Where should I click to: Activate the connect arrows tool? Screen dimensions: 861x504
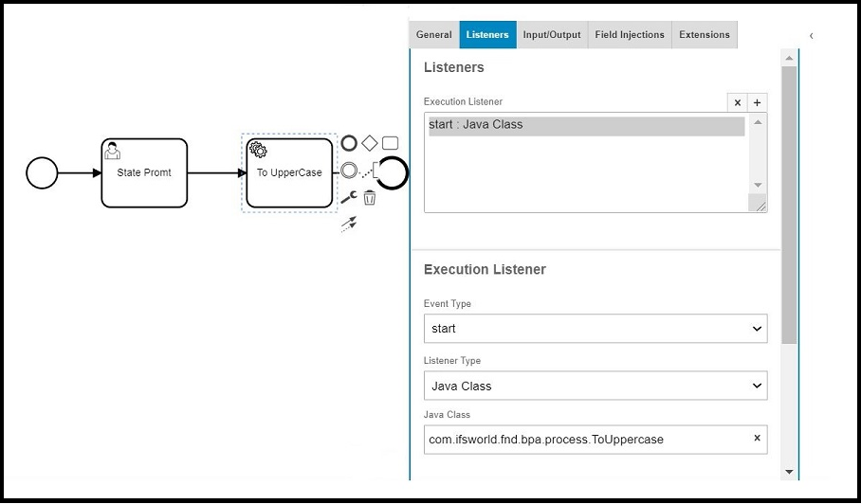tap(349, 224)
